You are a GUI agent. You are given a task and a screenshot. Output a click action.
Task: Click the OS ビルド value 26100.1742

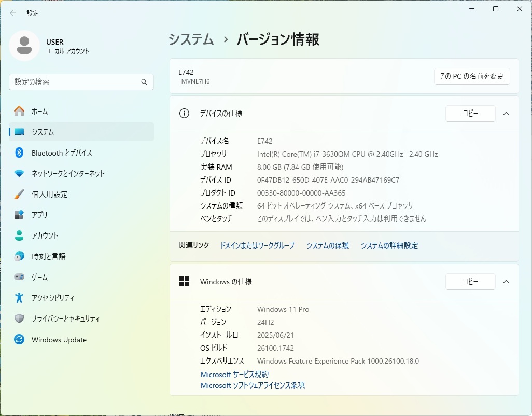click(275, 348)
